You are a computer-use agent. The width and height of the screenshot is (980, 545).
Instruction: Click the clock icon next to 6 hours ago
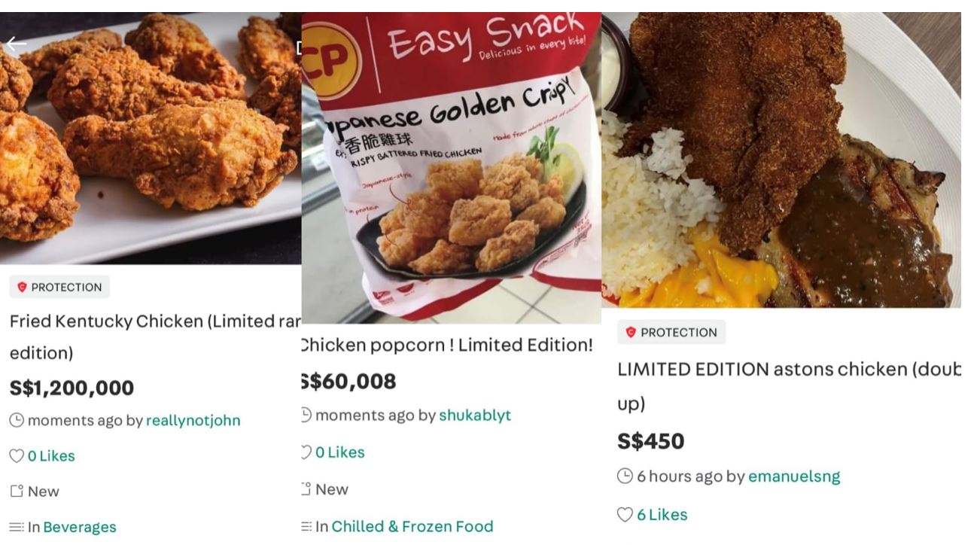coord(625,476)
